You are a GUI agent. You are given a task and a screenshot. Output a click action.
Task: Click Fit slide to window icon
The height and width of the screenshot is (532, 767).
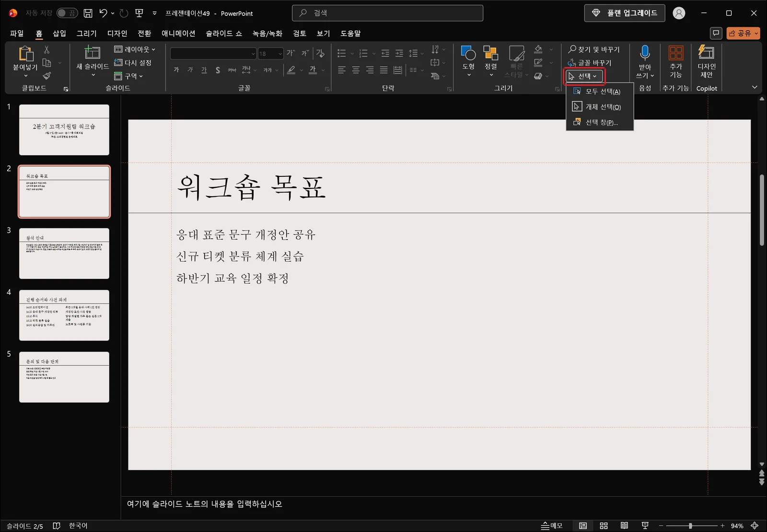point(755,526)
